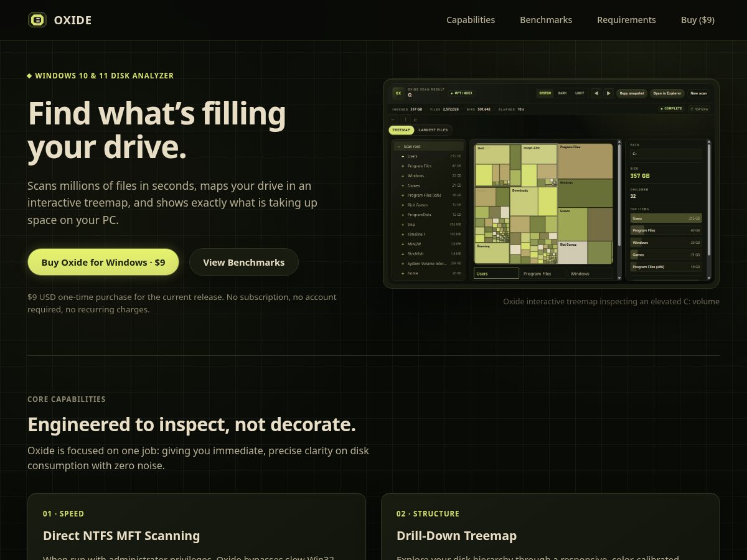This screenshot has width=747, height=560.
Task: Click the back triangle arrow in preview toolbar
Action: point(596,93)
